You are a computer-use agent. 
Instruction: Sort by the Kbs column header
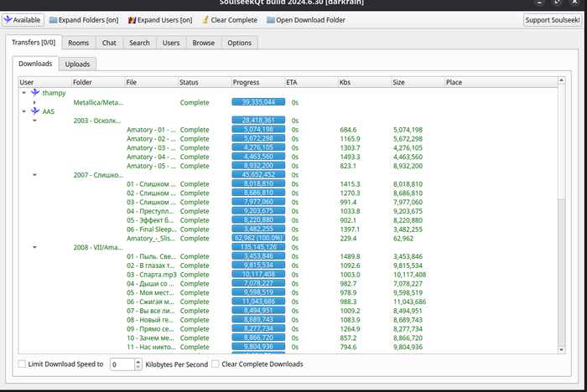(365, 82)
